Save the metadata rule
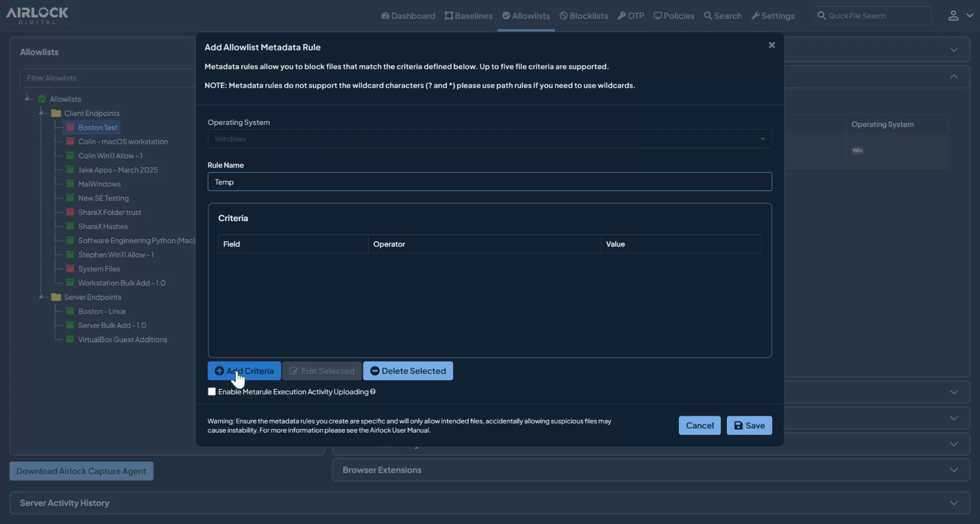This screenshot has width=980, height=524. pos(749,425)
